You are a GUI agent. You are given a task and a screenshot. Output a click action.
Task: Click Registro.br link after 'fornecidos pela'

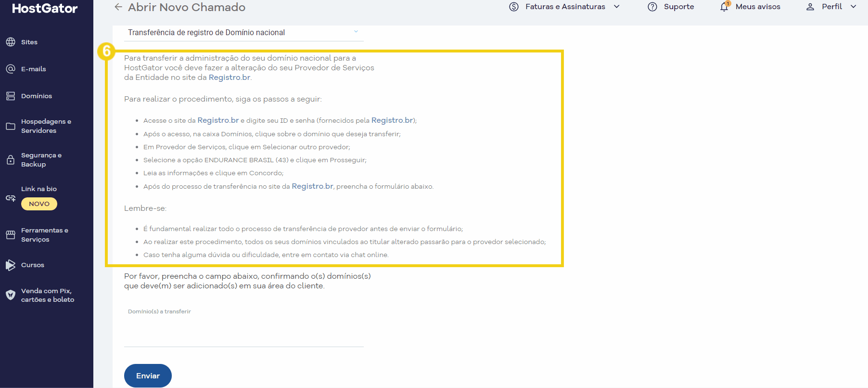tap(392, 120)
